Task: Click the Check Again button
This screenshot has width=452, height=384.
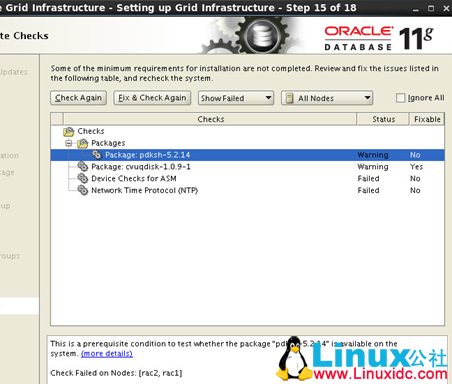Action: click(x=79, y=98)
